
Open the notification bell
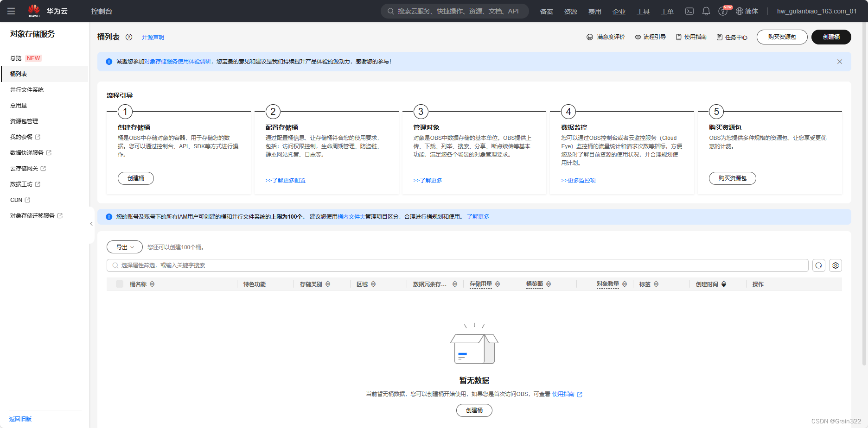coord(706,11)
